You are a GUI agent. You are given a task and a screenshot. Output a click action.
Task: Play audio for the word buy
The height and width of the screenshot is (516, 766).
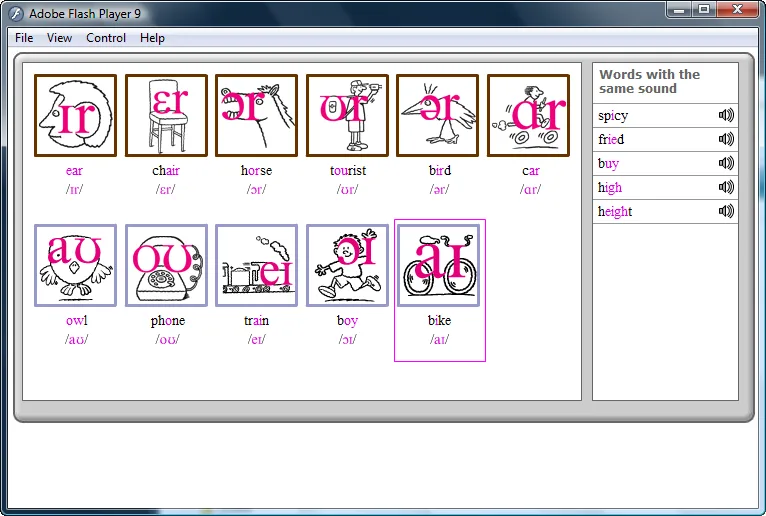[x=726, y=163]
